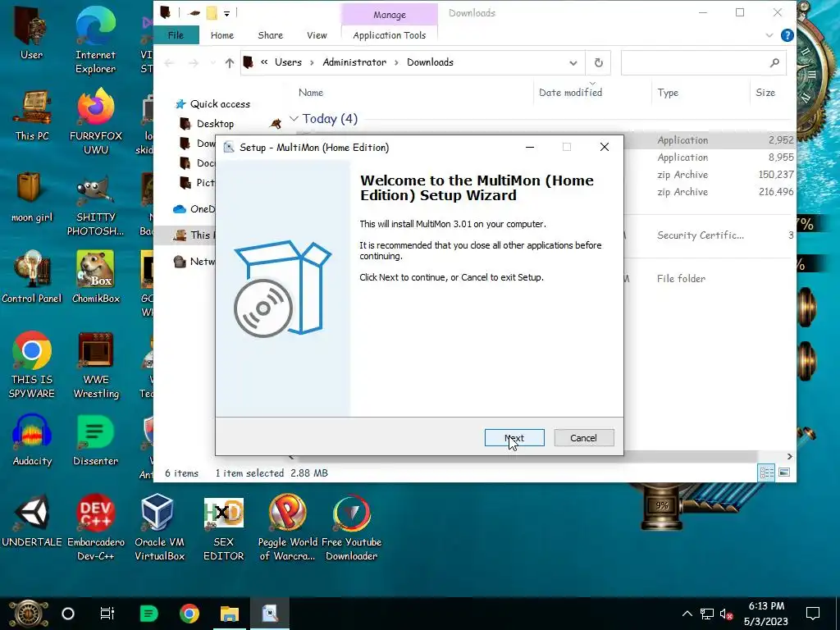
Task: Click the horizontal scrollbar right arrow
Action: (789, 456)
